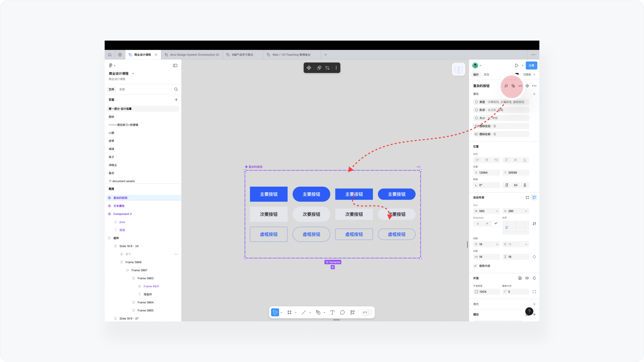
Task: Open the width W 560 sizing dropdown
Action: click(497, 211)
